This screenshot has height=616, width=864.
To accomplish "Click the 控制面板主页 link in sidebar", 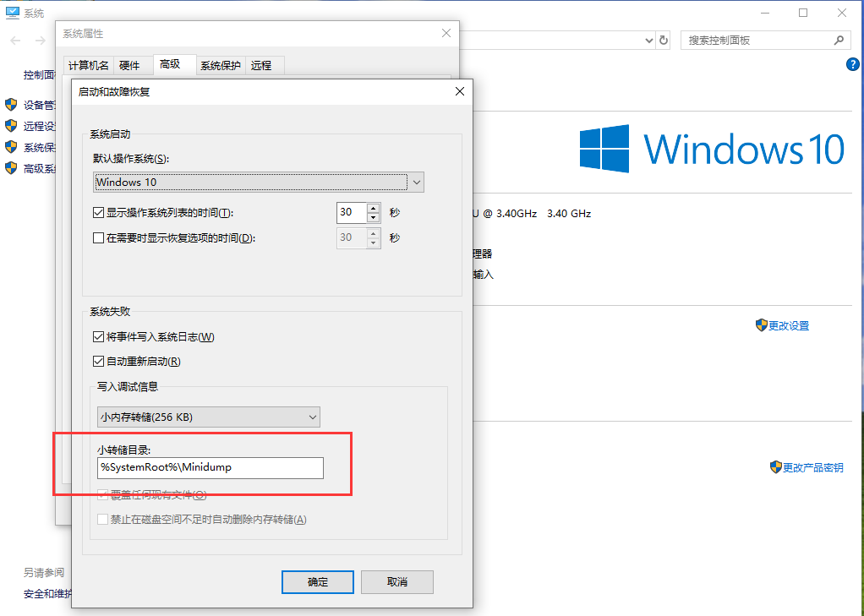I will click(x=39, y=75).
